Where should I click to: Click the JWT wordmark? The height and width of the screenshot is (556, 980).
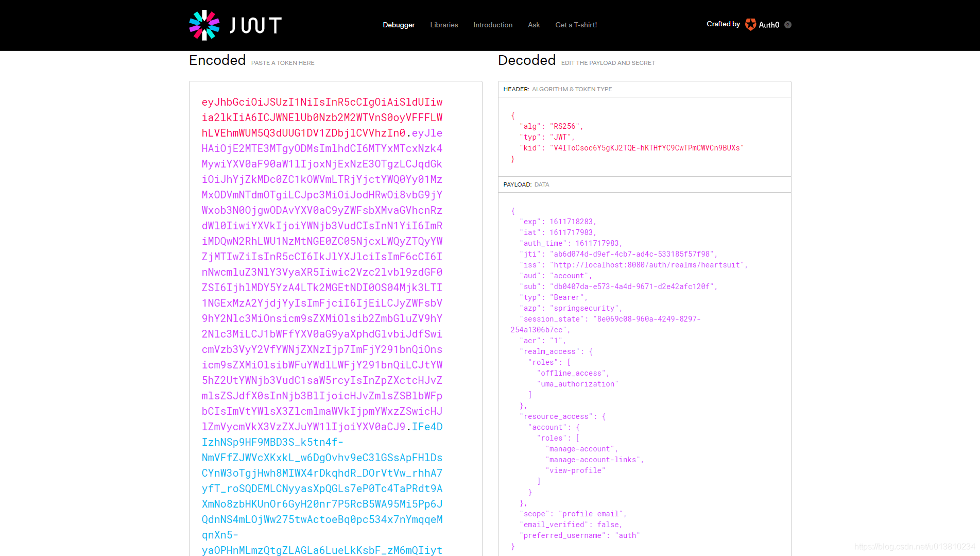click(255, 25)
